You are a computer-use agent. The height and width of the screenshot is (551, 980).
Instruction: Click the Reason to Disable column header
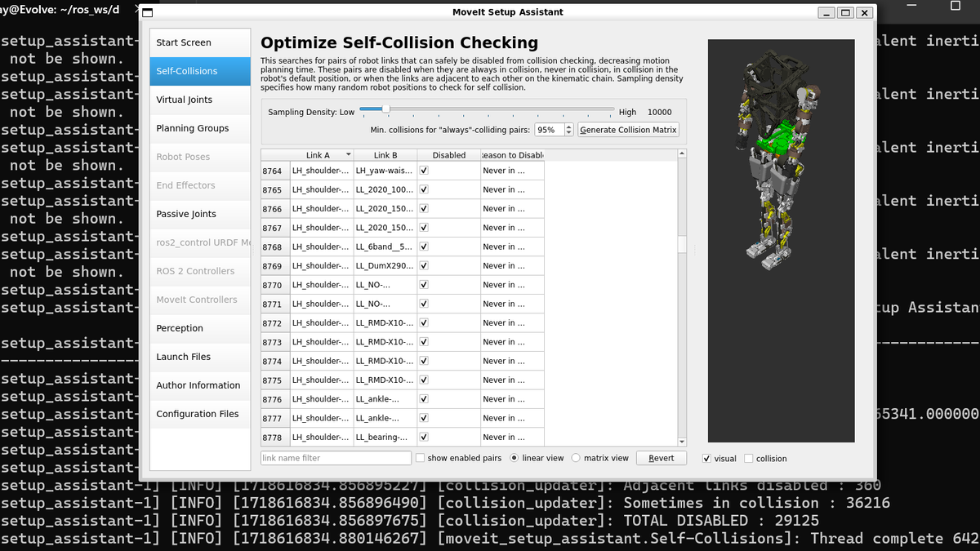coord(512,155)
